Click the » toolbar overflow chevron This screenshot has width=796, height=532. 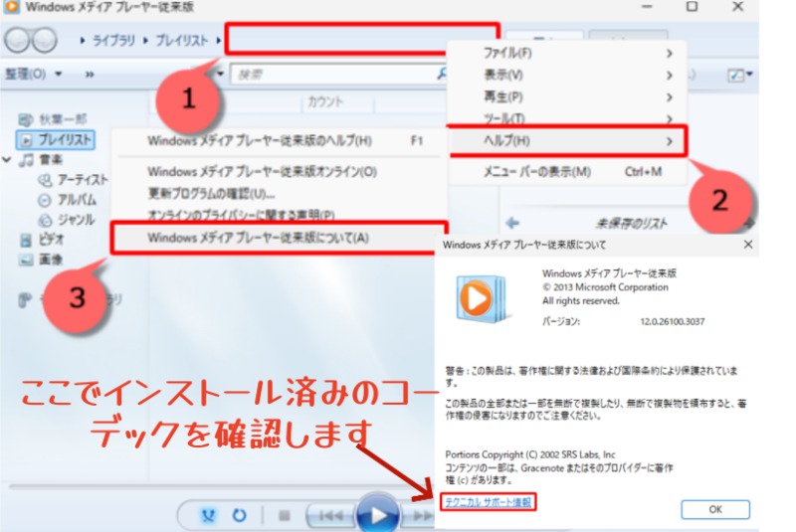(90, 75)
